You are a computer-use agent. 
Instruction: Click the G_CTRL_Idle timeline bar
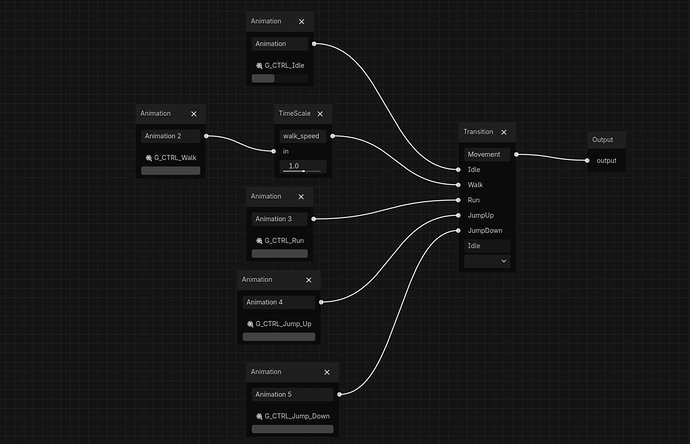279,78
